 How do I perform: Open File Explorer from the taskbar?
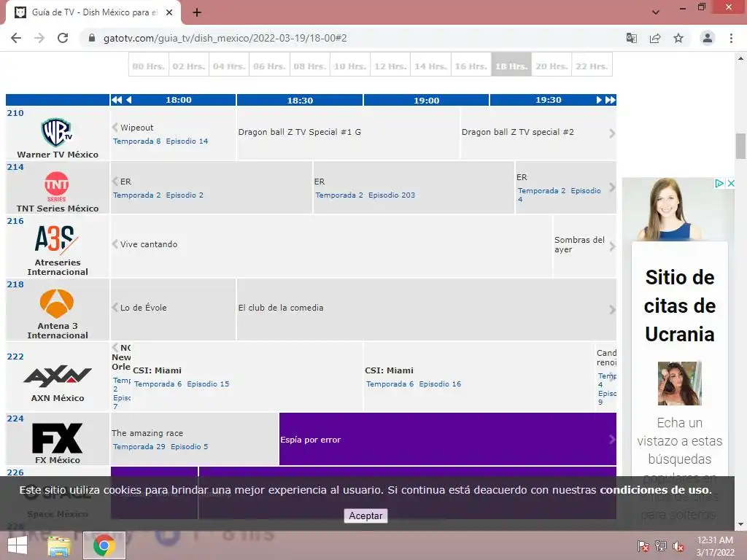pos(59,545)
